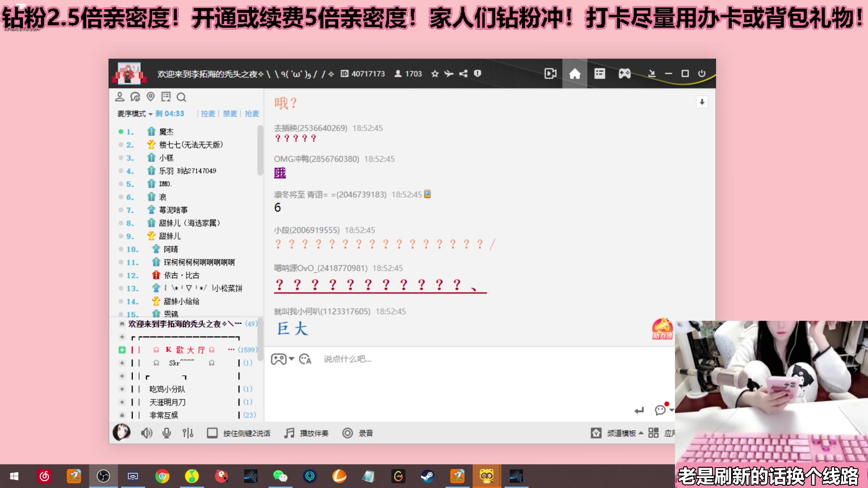Open the member search with the magnifier icon
The width and height of the screenshot is (868, 488).
(181, 97)
